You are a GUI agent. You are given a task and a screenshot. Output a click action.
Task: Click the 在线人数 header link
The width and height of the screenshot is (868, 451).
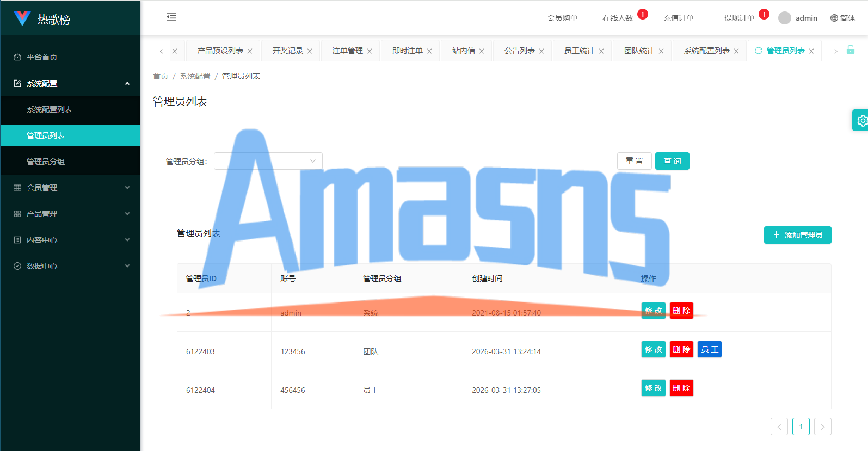tap(618, 18)
